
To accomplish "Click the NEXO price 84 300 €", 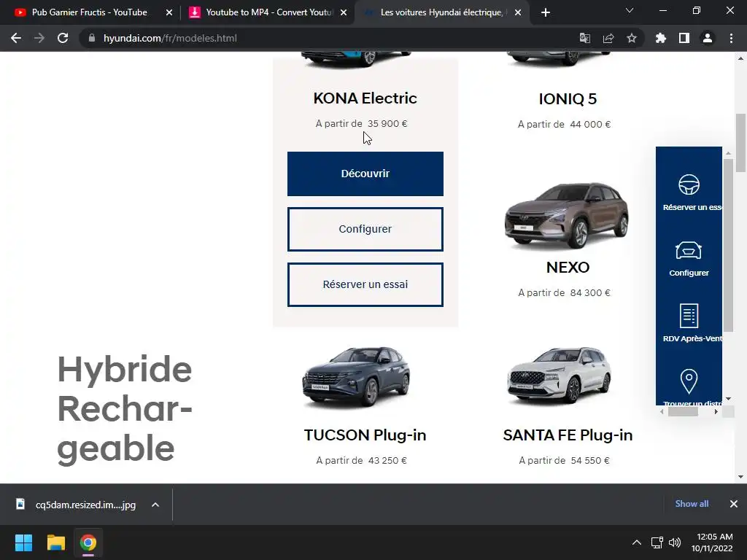I will pos(590,293).
